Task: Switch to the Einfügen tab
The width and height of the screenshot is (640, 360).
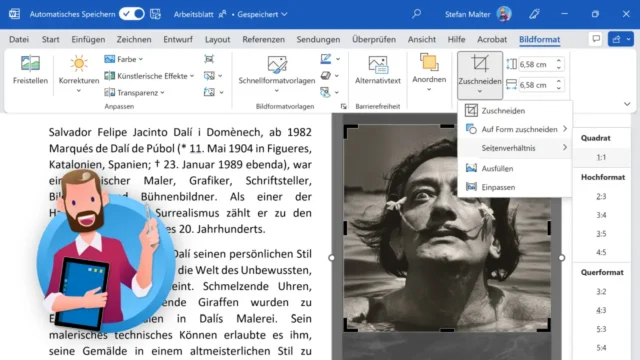Action: tap(88, 40)
